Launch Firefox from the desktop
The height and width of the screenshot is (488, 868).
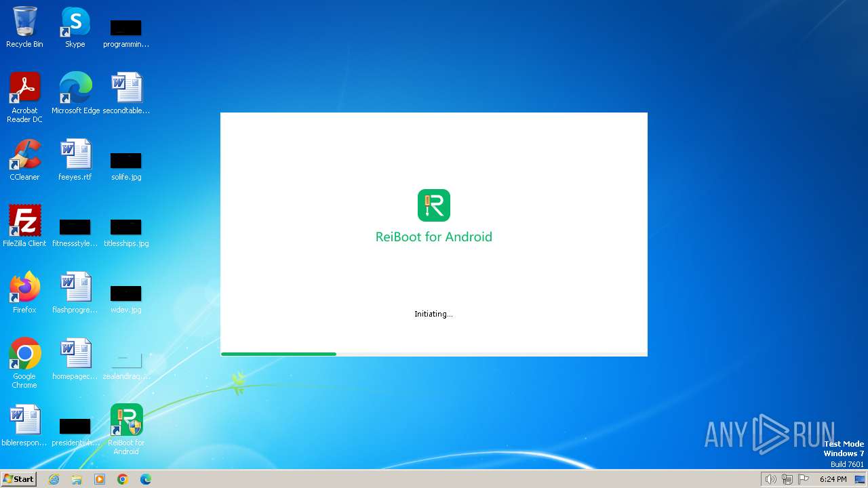click(x=24, y=293)
